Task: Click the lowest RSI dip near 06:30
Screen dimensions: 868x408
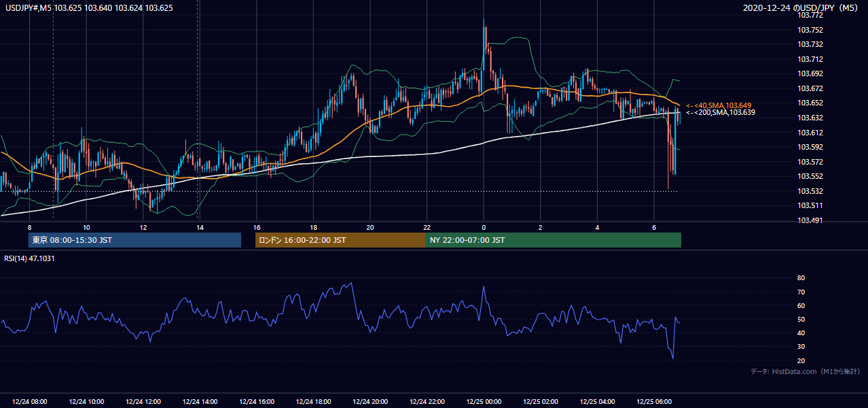Action: 672,356
